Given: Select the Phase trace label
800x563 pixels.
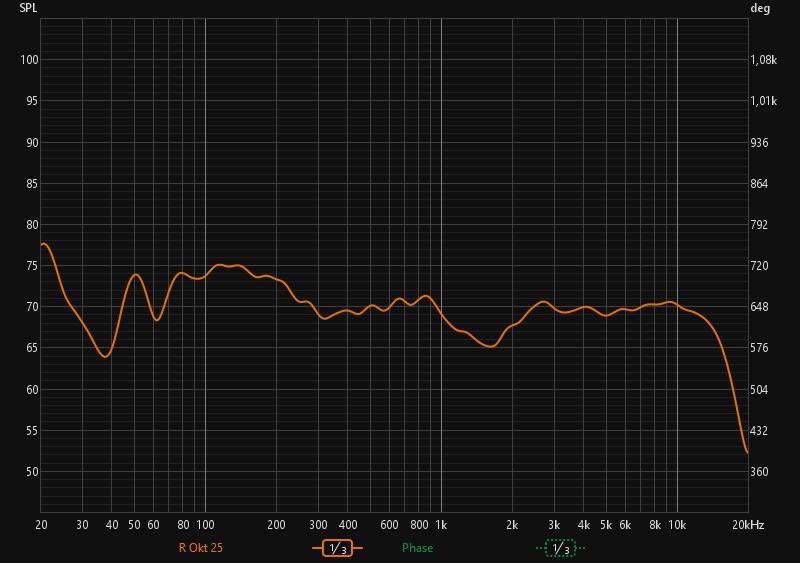Looking at the screenshot, I should (417, 548).
